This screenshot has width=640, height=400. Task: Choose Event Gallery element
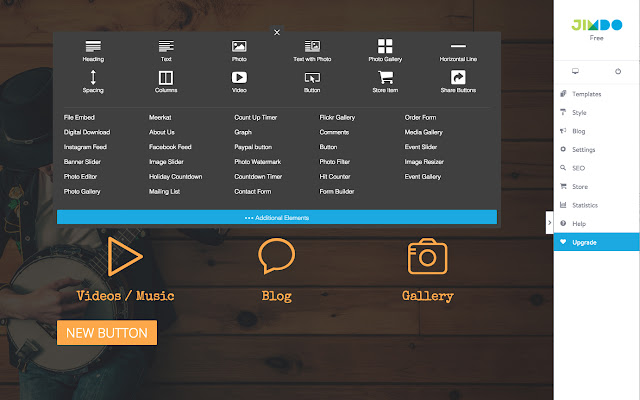(423, 177)
